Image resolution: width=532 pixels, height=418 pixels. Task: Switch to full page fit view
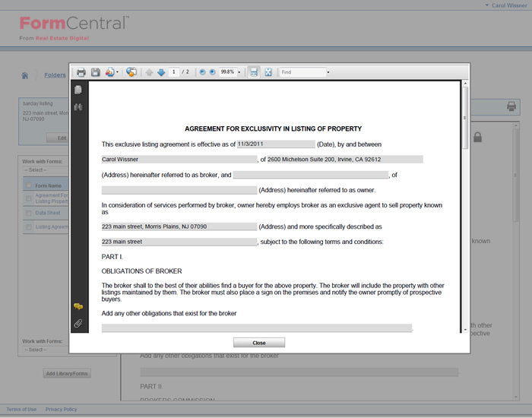[268, 72]
